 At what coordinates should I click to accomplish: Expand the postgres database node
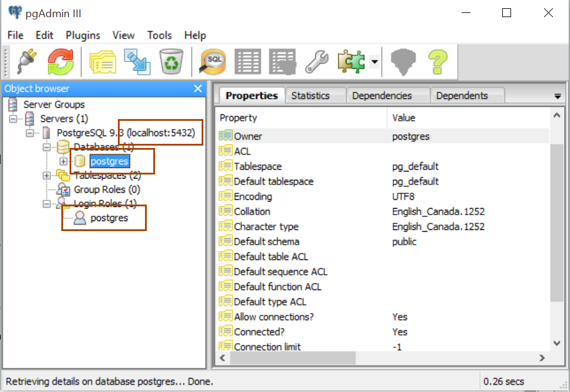point(64,162)
